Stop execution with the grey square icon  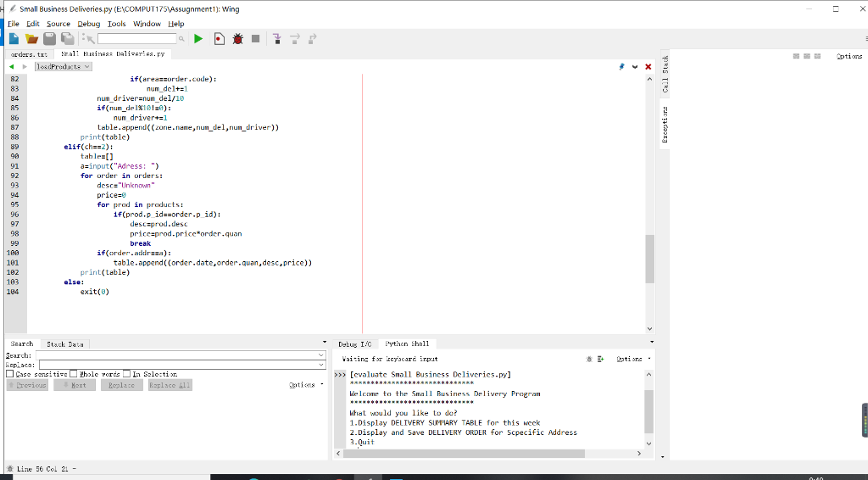[255, 39]
